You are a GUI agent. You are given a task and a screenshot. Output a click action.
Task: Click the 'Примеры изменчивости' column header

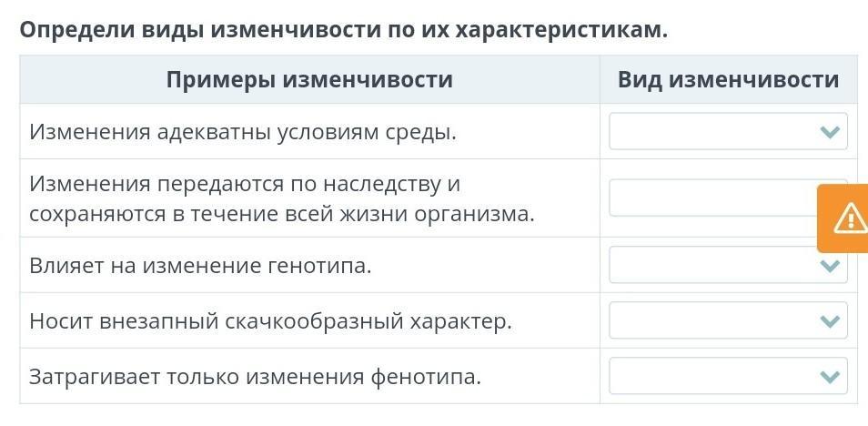click(x=309, y=80)
